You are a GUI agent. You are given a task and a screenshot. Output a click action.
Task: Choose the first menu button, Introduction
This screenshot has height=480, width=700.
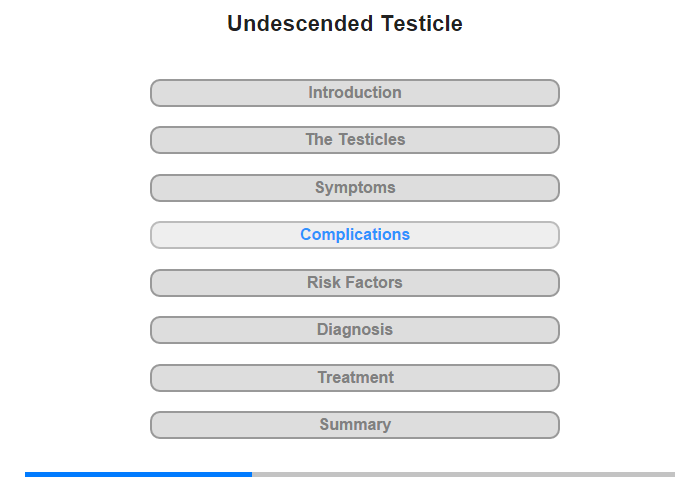point(355,93)
